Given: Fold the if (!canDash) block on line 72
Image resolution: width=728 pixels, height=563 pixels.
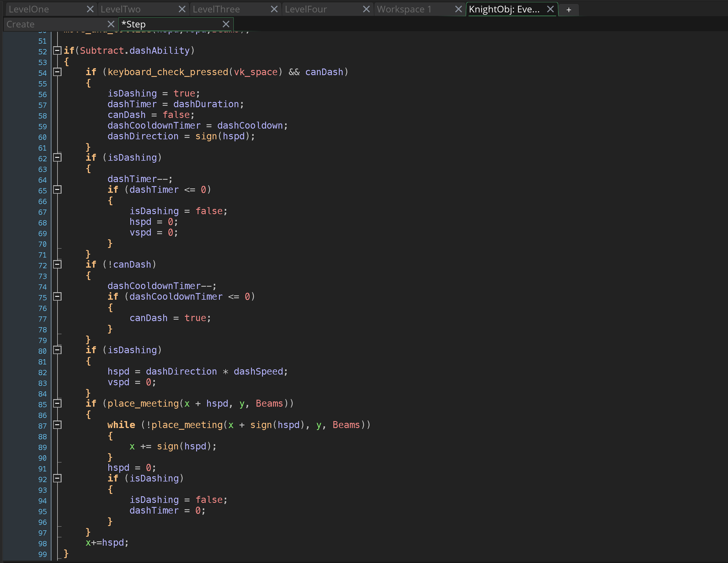Looking at the screenshot, I should [57, 264].
